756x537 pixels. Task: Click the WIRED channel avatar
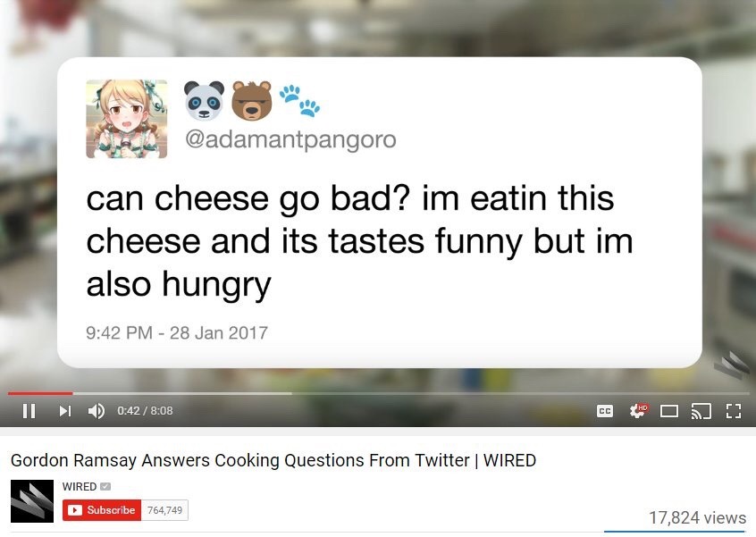32,501
